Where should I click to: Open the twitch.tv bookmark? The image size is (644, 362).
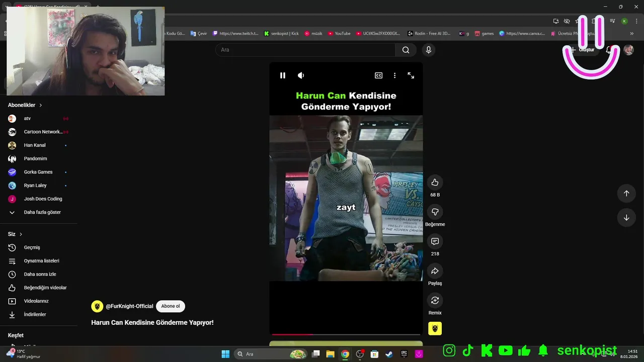click(235, 34)
